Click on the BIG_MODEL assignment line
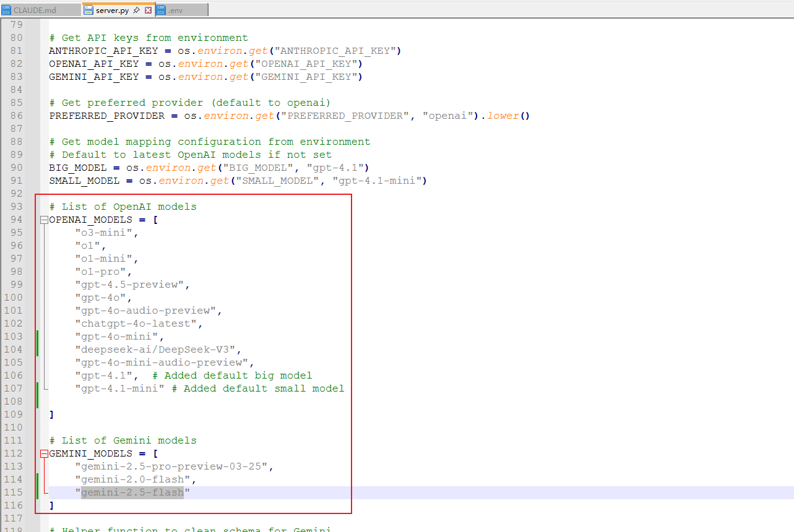This screenshot has width=794, height=532. point(209,168)
